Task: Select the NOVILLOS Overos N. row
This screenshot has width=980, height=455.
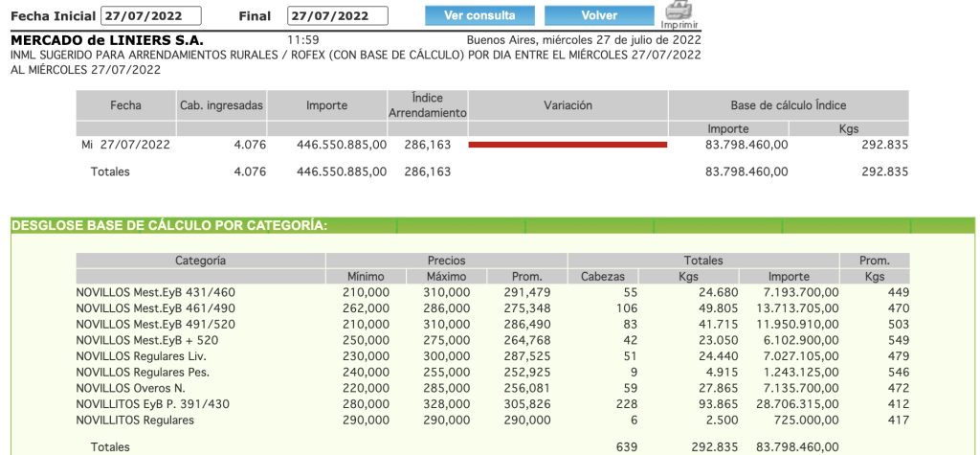Action: [x=133, y=388]
